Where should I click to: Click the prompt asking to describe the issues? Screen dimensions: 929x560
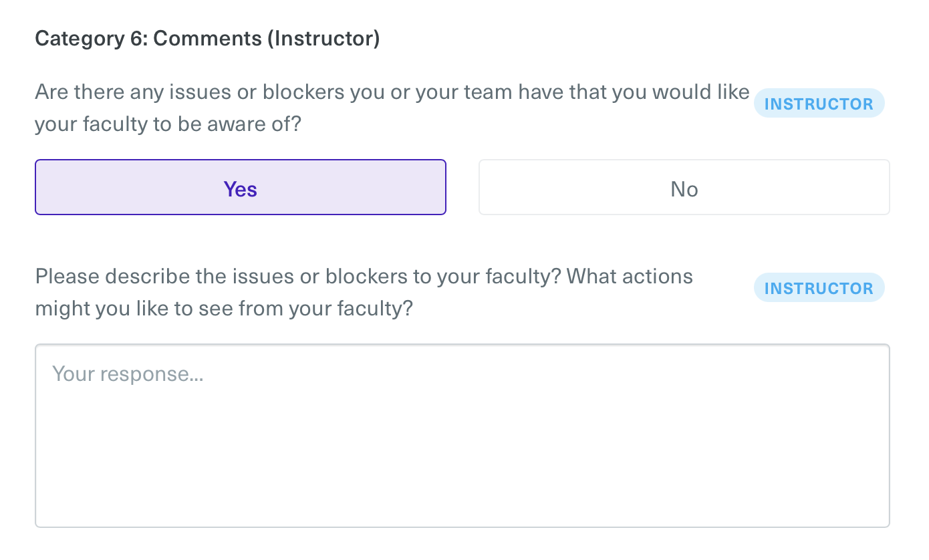(x=364, y=293)
